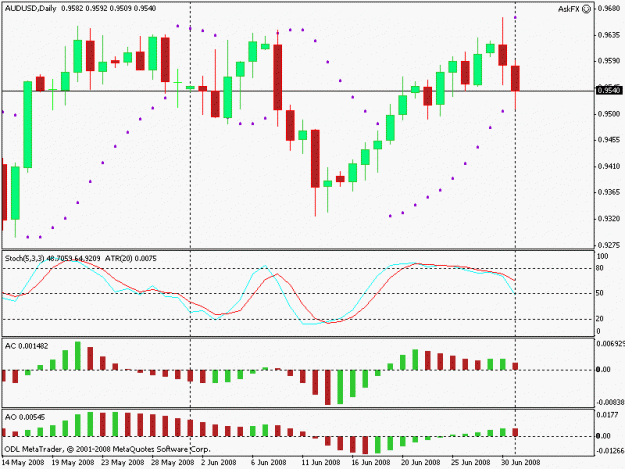
Task: Click the 6 Jun 2008 date label
Action: click(x=269, y=463)
